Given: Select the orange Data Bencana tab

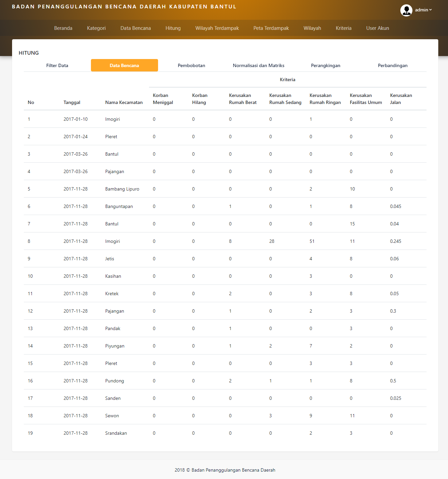Looking at the screenshot, I should point(124,65).
